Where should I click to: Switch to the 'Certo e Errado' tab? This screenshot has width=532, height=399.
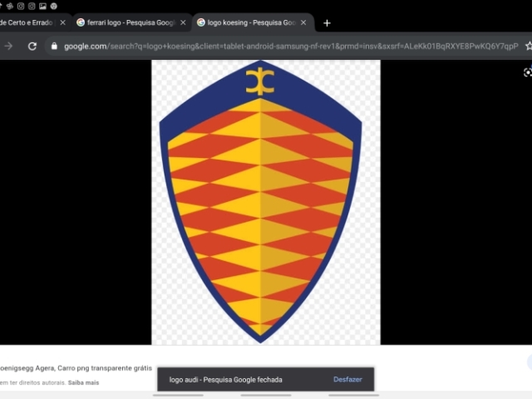(x=34, y=22)
